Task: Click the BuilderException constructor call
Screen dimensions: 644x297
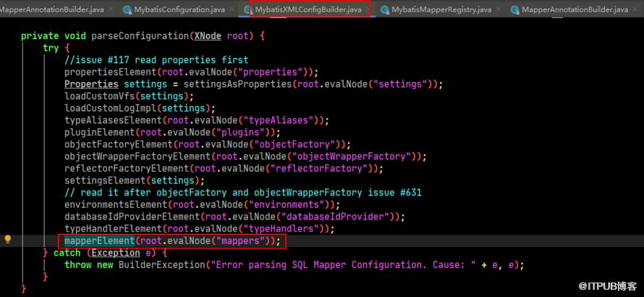Action: [162, 264]
